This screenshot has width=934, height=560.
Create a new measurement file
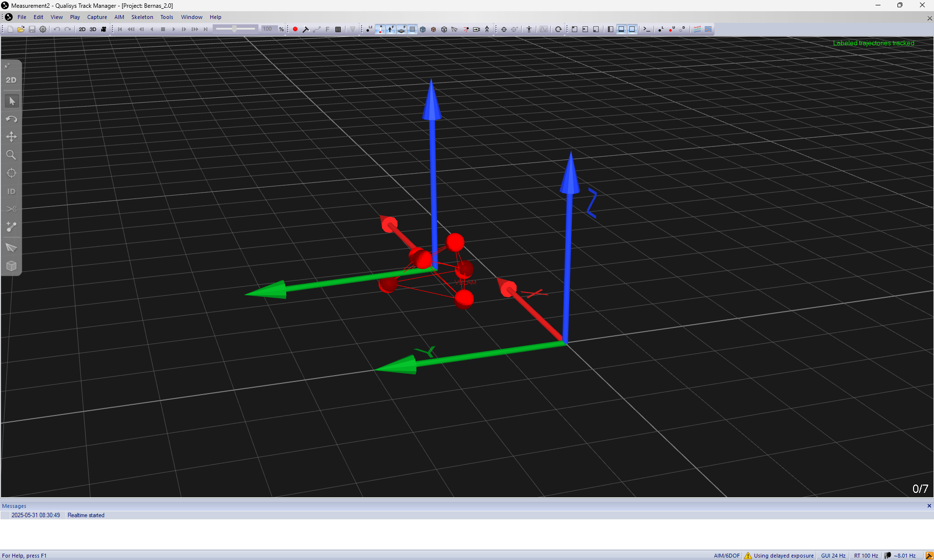10,29
